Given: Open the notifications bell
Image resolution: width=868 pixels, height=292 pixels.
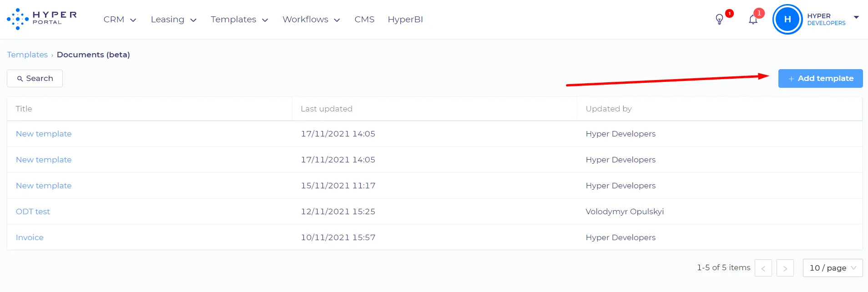Looking at the screenshot, I should coord(753,20).
